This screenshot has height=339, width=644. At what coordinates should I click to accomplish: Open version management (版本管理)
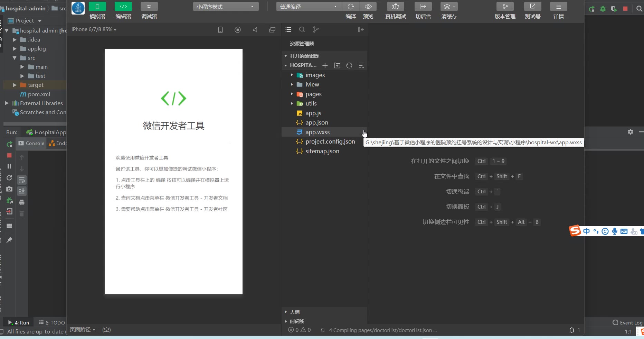coord(505,7)
